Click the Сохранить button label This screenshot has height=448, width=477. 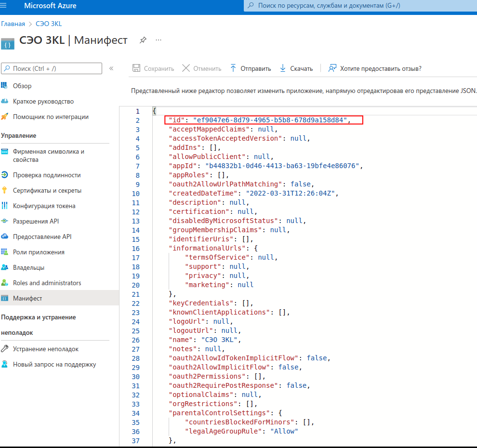[159, 69]
